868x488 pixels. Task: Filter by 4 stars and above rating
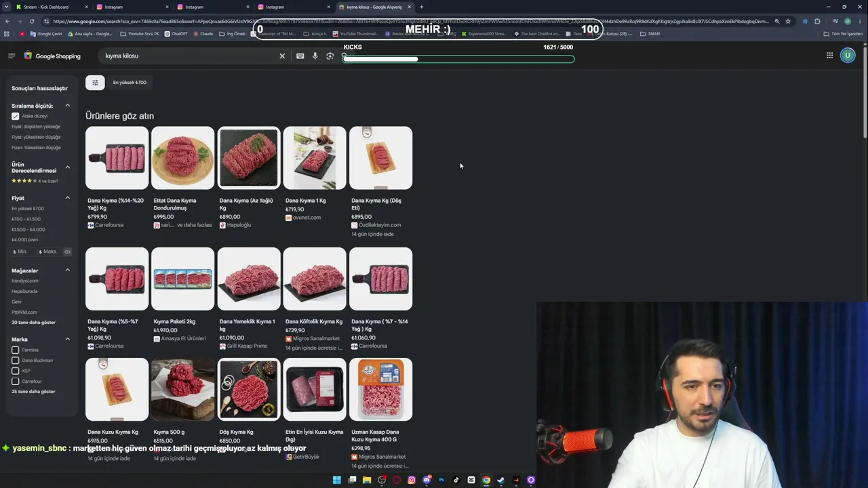(35, 181)
